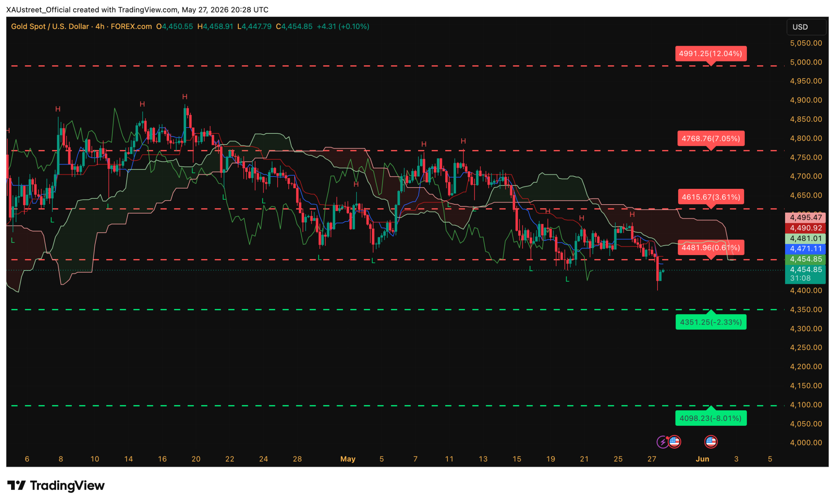The height and width of the screenshot is (504, 835).
Task: Click the 20 date on time axis
Action: [x=196, y=459]
